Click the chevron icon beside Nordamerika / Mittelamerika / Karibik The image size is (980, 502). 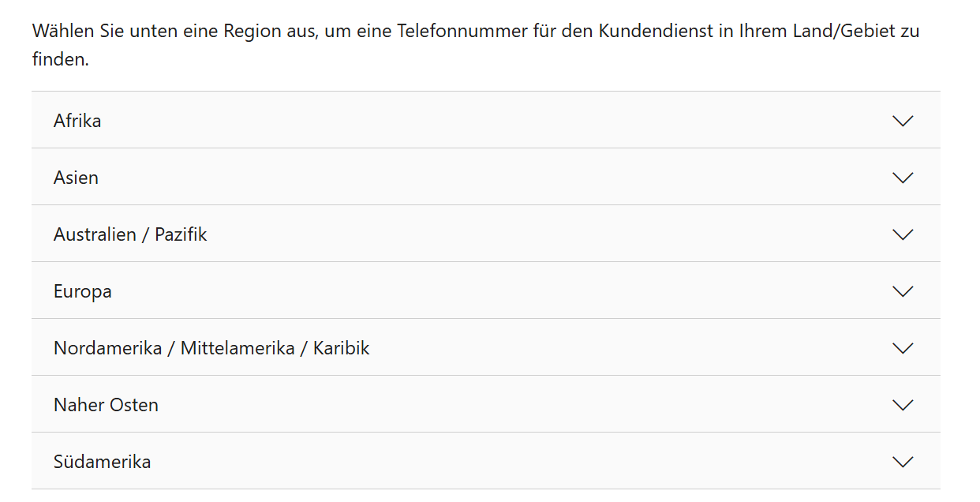[x=902, y=347]
